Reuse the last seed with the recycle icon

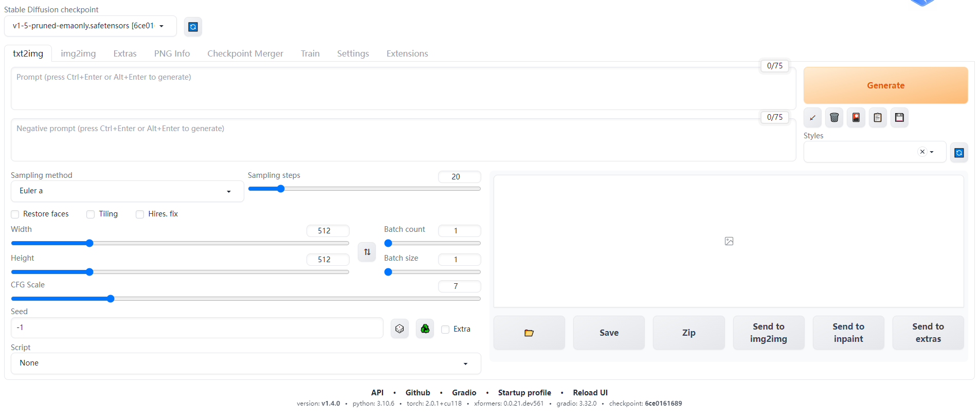(x=425, y=328)
